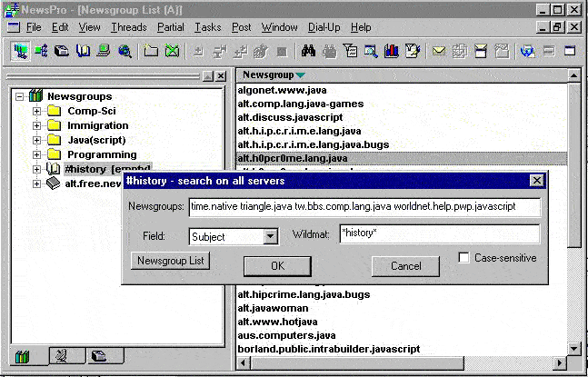Click the globe with magnifier toolbar icon

pos(125,51)
